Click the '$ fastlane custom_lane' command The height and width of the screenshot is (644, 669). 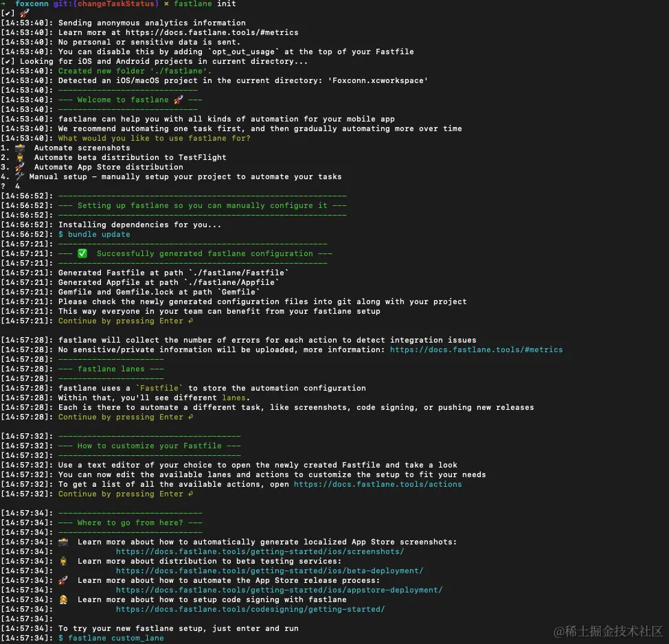111,638
